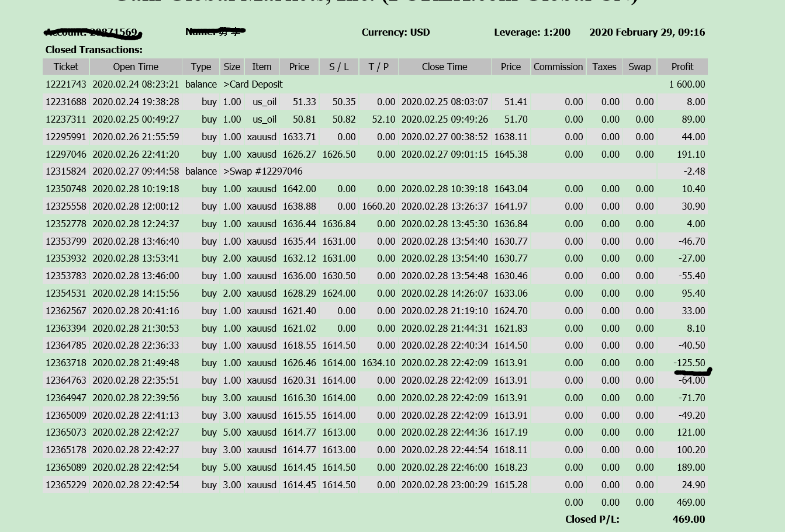The image size is (785, 532).
Task: Select the 1615.28 close price
Action: 511,485
